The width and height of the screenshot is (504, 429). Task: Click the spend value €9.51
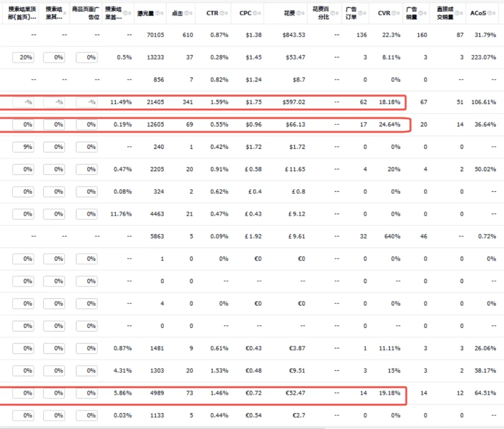[x=297, y=371]
